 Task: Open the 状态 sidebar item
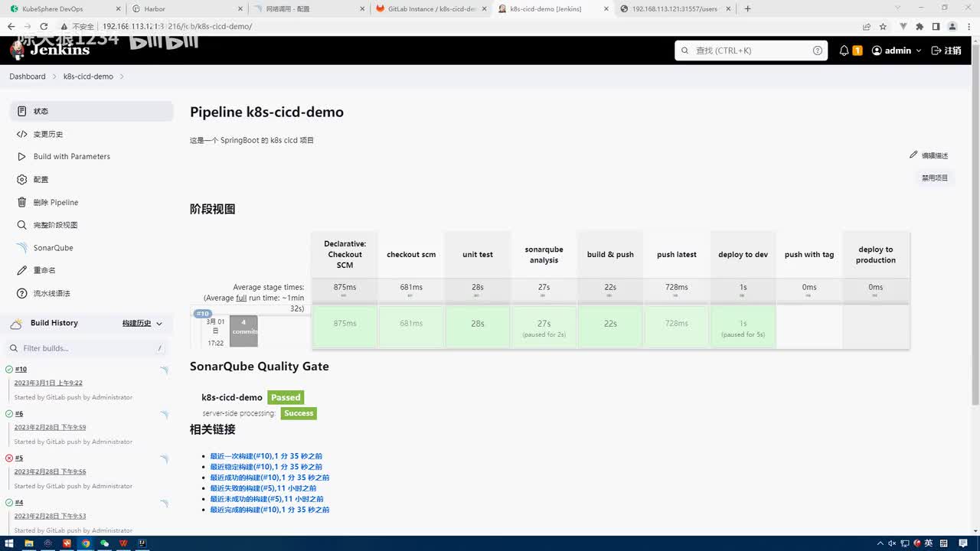click(x=91, y=111)
